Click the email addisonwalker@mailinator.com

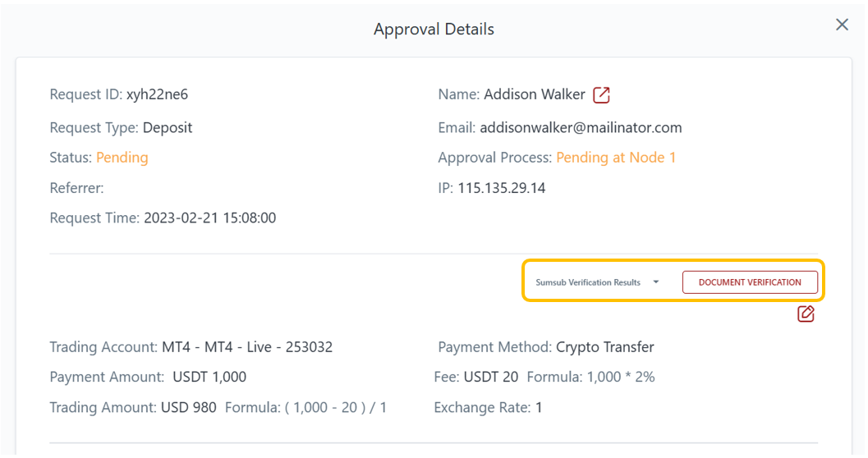581,128
